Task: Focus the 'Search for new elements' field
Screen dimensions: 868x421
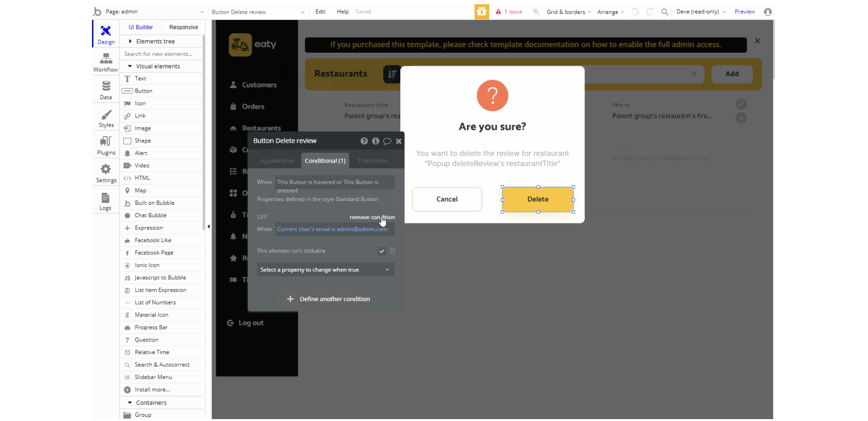Action: (162, 54)
